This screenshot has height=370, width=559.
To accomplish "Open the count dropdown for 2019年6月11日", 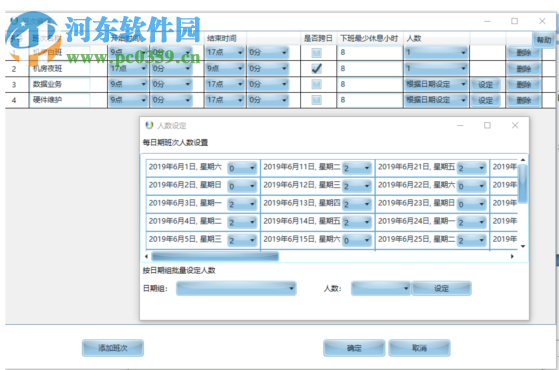I will tap(357, 168).
